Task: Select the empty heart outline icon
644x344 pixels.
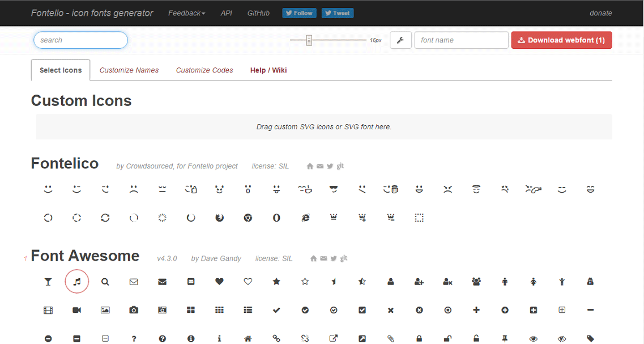Action: pyautogui.click(x=248, y=282)
